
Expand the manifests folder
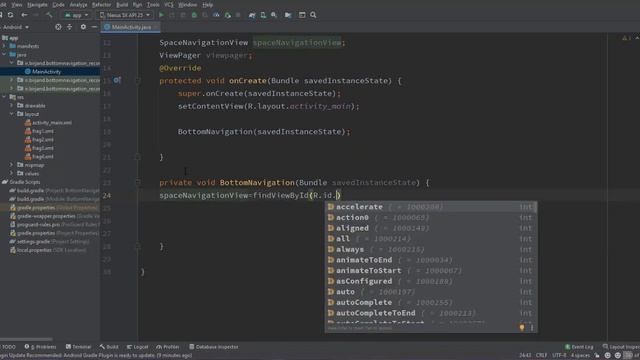(4, 46)
